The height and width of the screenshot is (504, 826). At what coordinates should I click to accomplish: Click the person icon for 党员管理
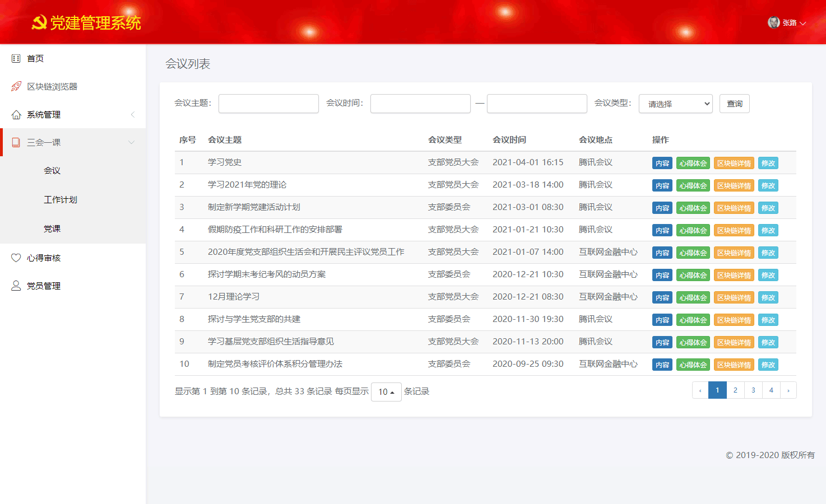[x=16, y=286]
